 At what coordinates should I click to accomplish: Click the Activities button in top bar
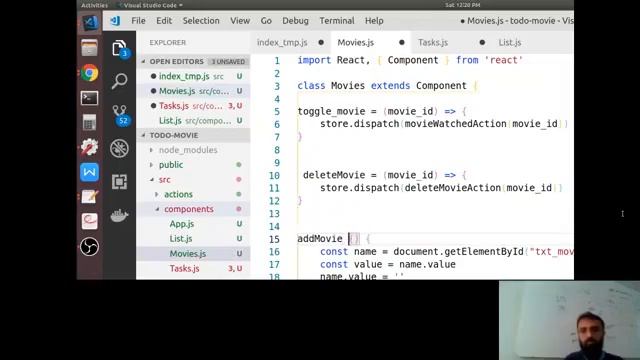coord(94,5)
